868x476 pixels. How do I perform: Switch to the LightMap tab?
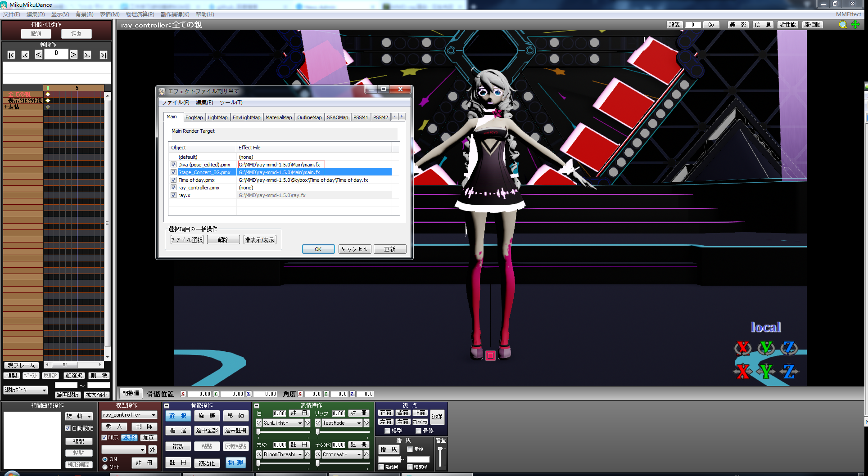[x=217, y=117]
